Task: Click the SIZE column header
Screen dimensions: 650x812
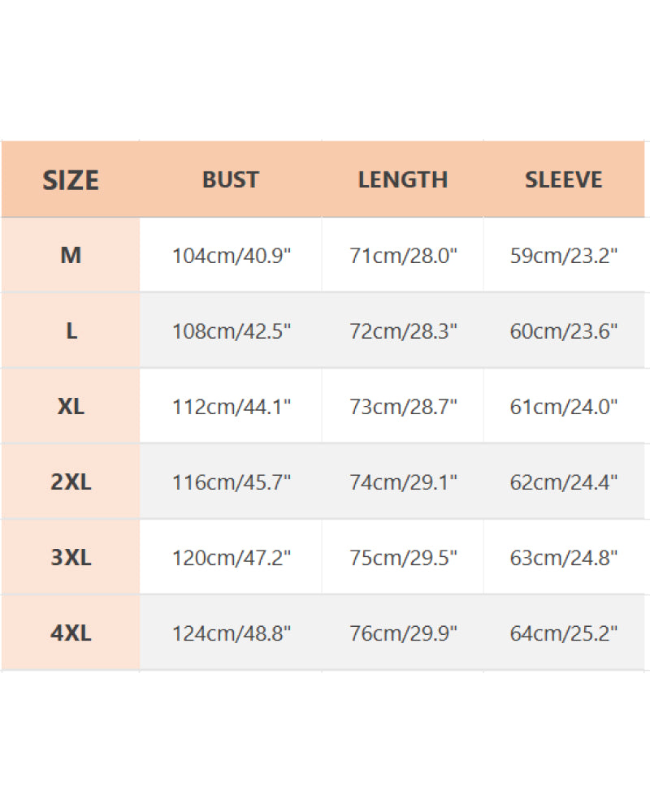Action: coord(71,179)
